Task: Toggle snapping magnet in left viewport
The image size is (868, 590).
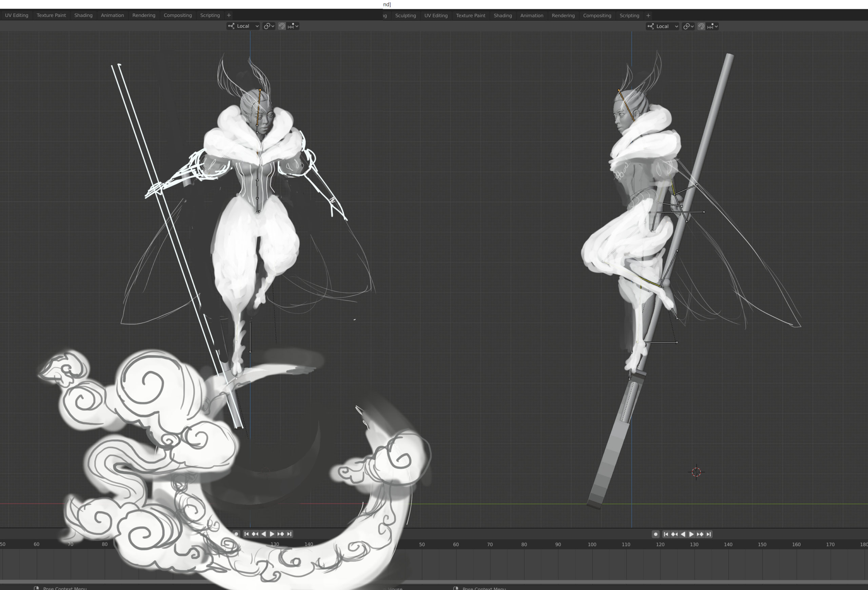Action: [x=282, y=26]
